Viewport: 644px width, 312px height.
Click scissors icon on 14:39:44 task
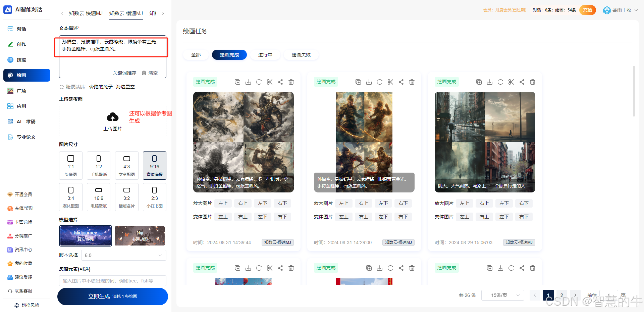(270, 82)
